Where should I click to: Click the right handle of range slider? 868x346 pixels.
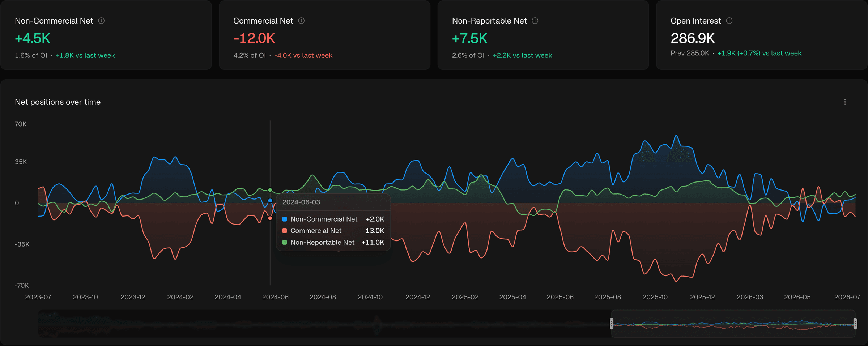click(855, 324)
